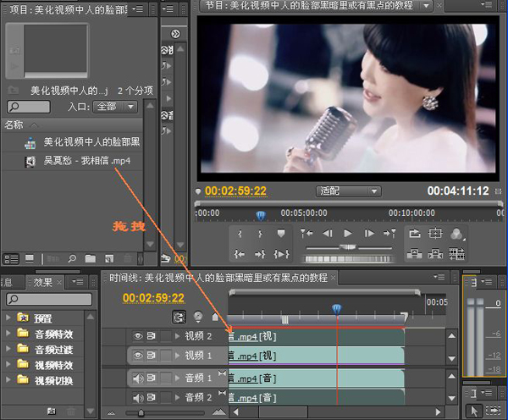
Task: Toggle Safe Margins in the Program monitor
Action: click(435, 234)
